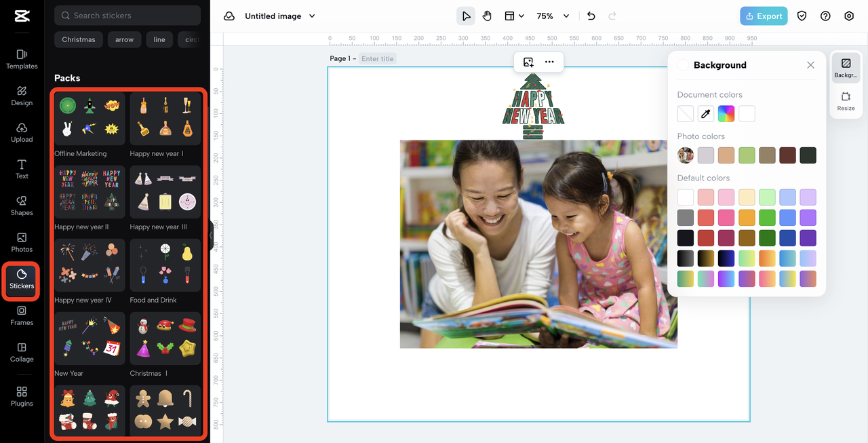Screen dimensions: 868x443
Task: Select the Christmas suggestion tag
Action: tap(79, 39)
